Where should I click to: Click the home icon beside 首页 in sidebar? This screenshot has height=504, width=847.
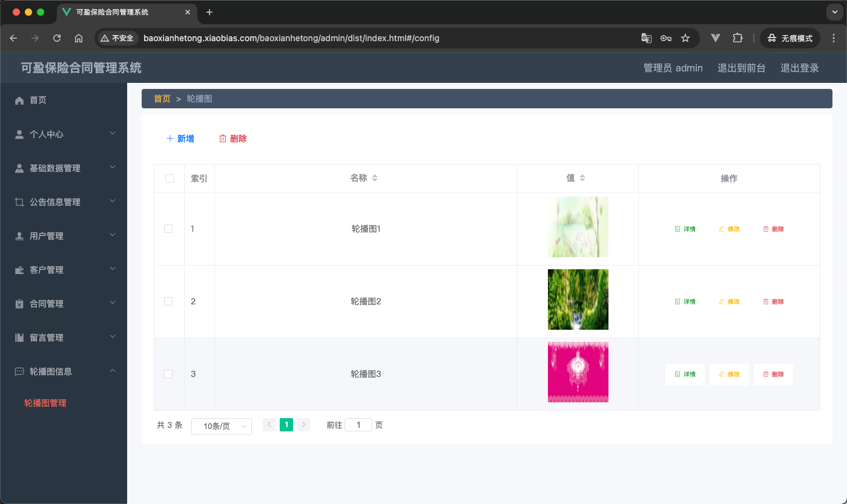19,100
